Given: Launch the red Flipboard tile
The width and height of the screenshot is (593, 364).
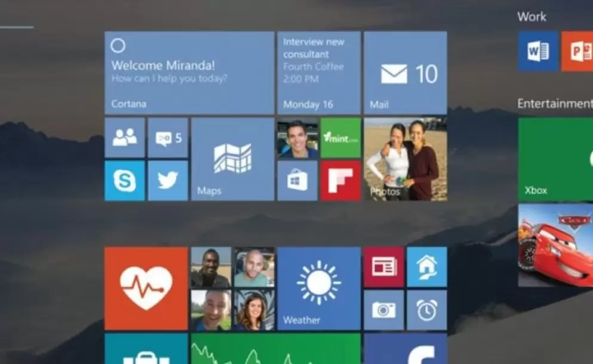Looking at the screenshot, I should coord(340,181).
